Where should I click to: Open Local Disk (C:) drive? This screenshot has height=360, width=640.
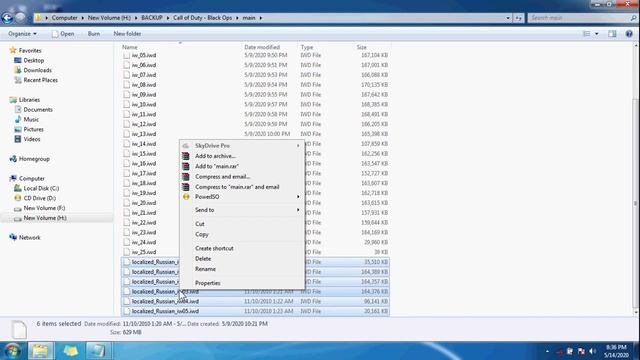[41, 188]
